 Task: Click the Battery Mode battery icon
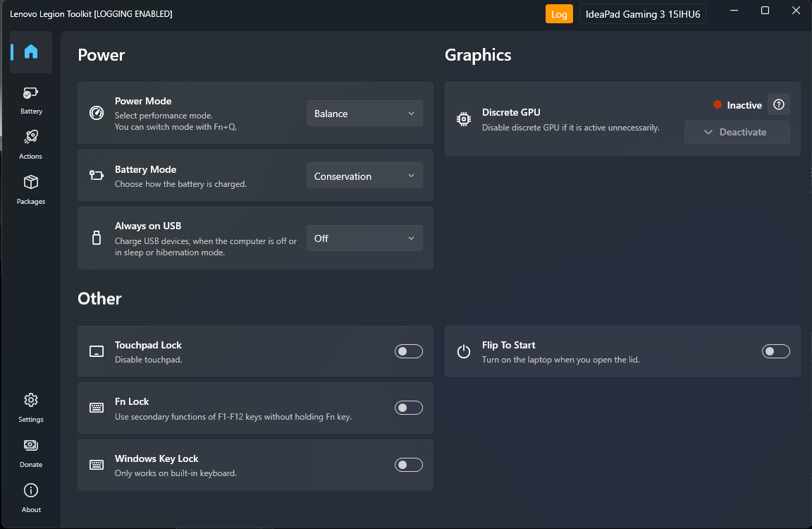pyautogui.click(x=97, y=175)
